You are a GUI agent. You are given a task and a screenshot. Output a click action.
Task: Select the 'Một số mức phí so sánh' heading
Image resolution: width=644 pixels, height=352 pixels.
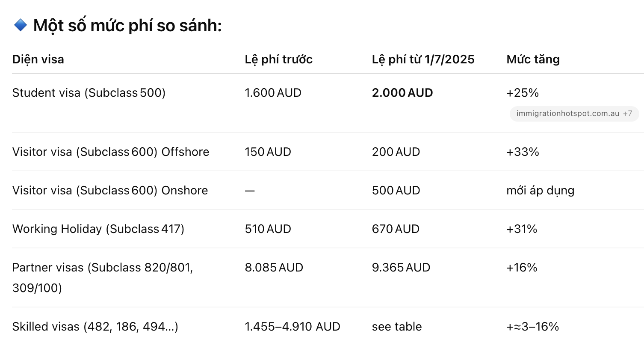(x=127, y=26)
